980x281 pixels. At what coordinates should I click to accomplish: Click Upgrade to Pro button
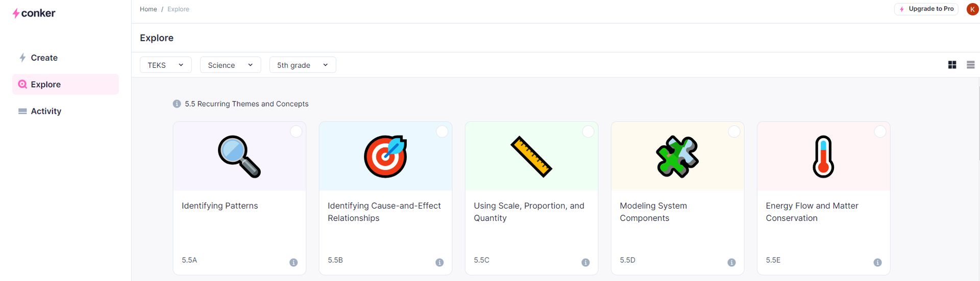[x=926, y=9]
